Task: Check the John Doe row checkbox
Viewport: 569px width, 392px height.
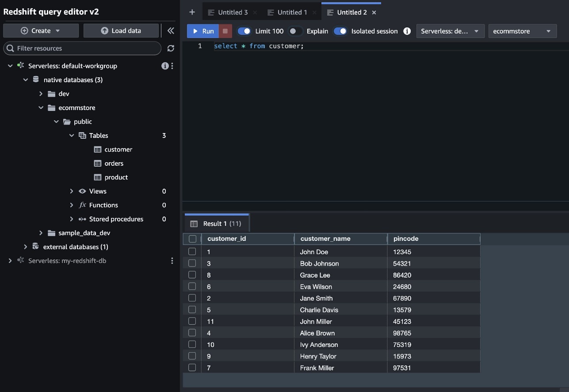Action: pyautogui.click(x=192, y=251)
